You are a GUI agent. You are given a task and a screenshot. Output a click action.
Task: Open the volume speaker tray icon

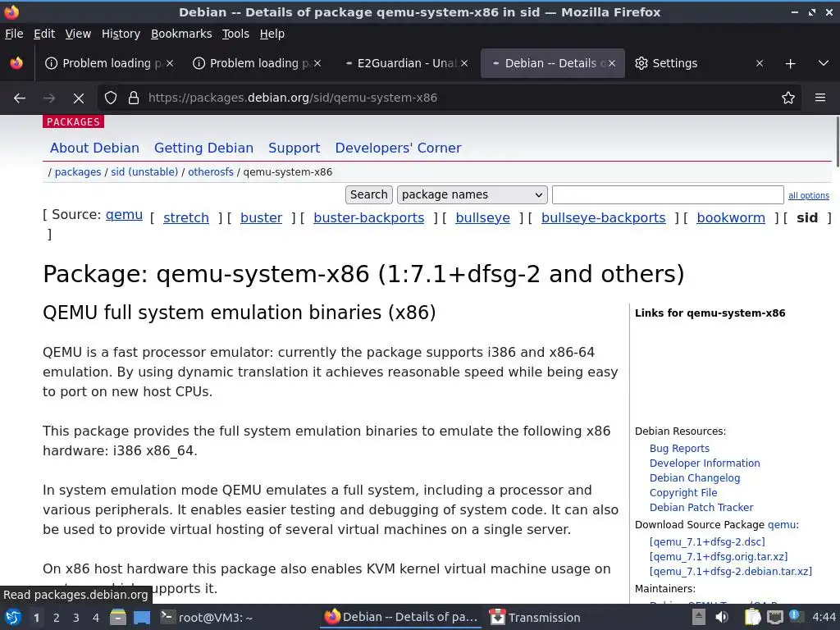click(x=722, y=617)
